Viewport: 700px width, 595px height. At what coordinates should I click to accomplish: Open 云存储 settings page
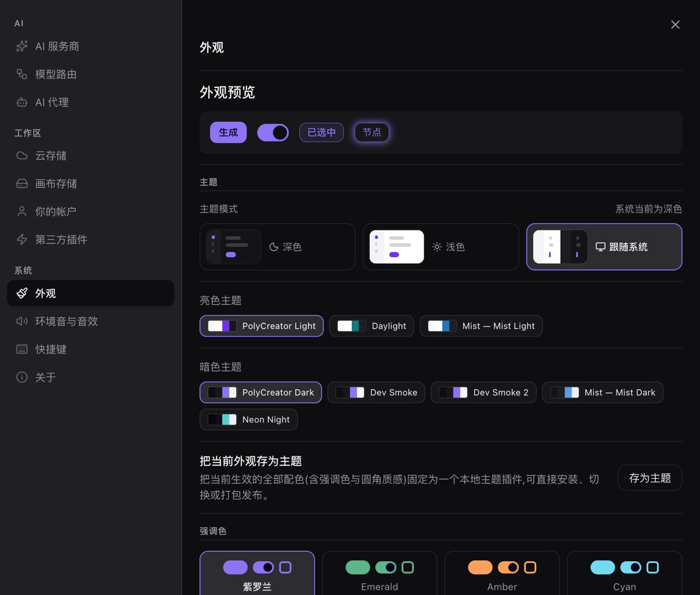click(x=90, y=156)
